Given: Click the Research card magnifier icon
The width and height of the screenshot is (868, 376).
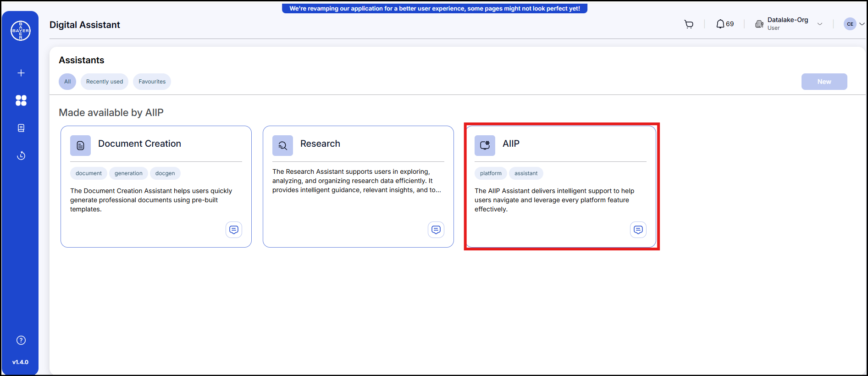Looking at the screenshot, I should [282, 145].
